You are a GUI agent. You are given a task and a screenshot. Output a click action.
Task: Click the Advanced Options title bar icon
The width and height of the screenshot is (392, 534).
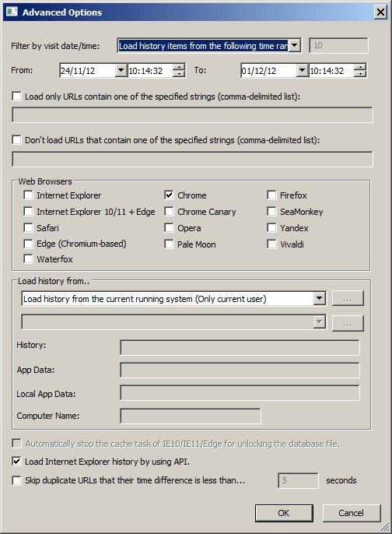point(12,12)
